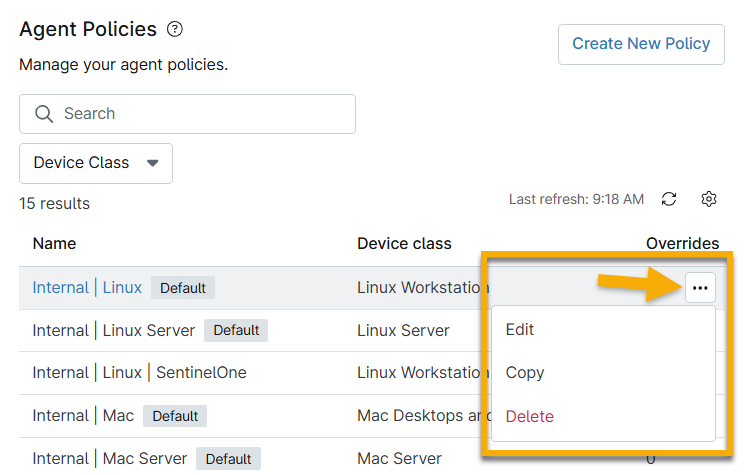Click the Device Class dropdown arrow
The height and width of the screenshot is (475, 751).
[x=153, y=163]
